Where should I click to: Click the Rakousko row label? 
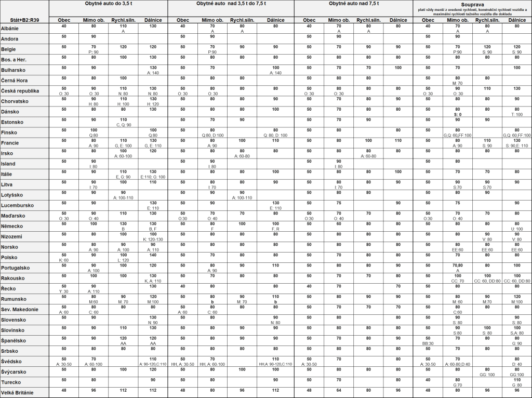click(24, 278)
